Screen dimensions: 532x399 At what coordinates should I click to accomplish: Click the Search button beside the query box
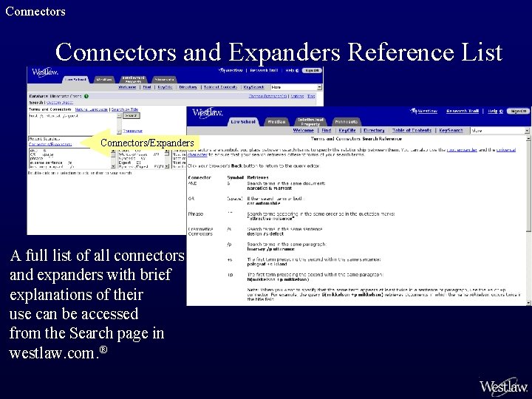coord(131,116)
